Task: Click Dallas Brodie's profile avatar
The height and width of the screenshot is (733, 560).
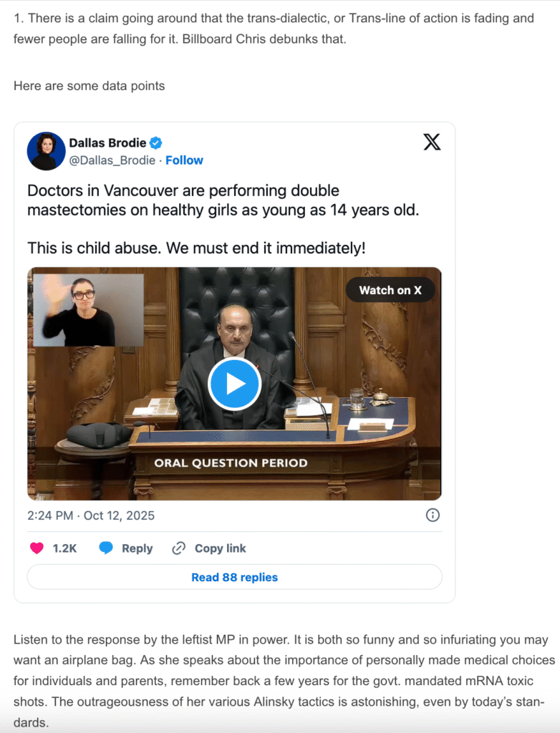Action: [x=46, y=151]
